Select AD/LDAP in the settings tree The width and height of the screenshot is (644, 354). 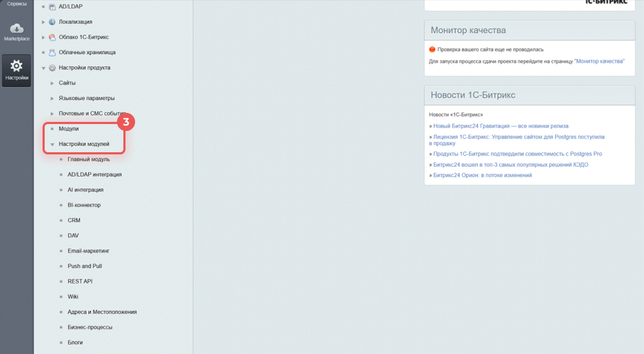[71, 7]
